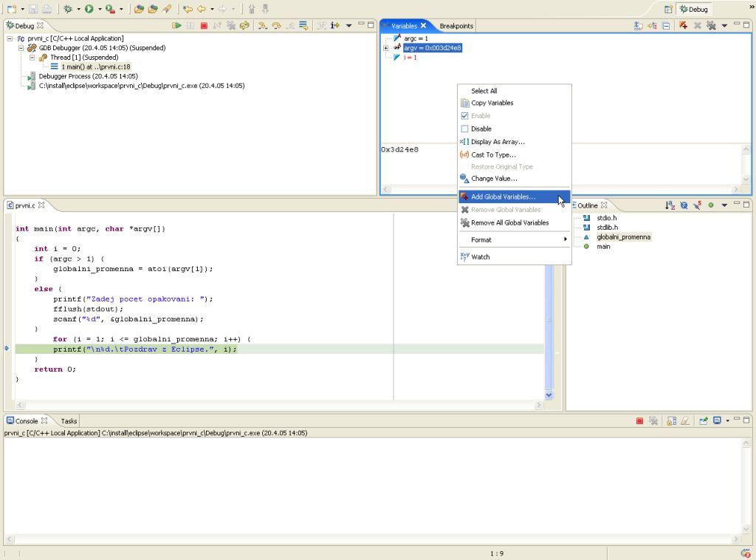
Task: Toggle Hide Fields filter in Outline toolbar
Action: 684,205
